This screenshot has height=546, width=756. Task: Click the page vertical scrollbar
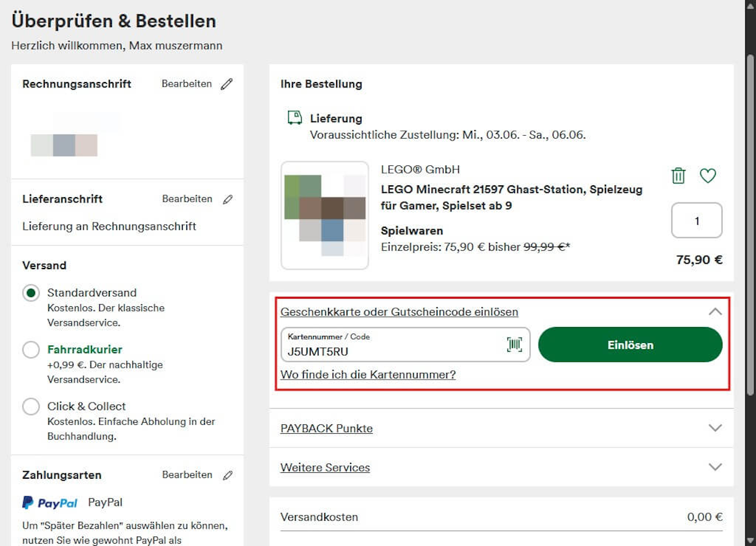point(751,224)
